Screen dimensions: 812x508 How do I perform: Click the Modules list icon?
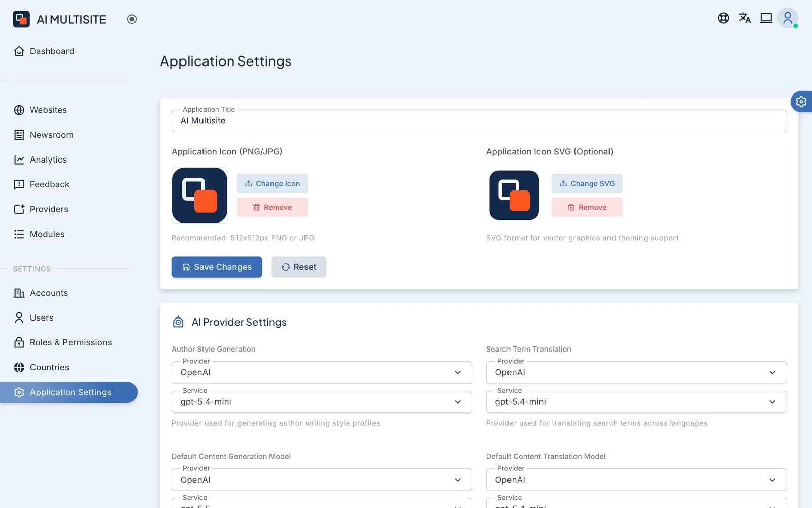click(x=19, y=234)
